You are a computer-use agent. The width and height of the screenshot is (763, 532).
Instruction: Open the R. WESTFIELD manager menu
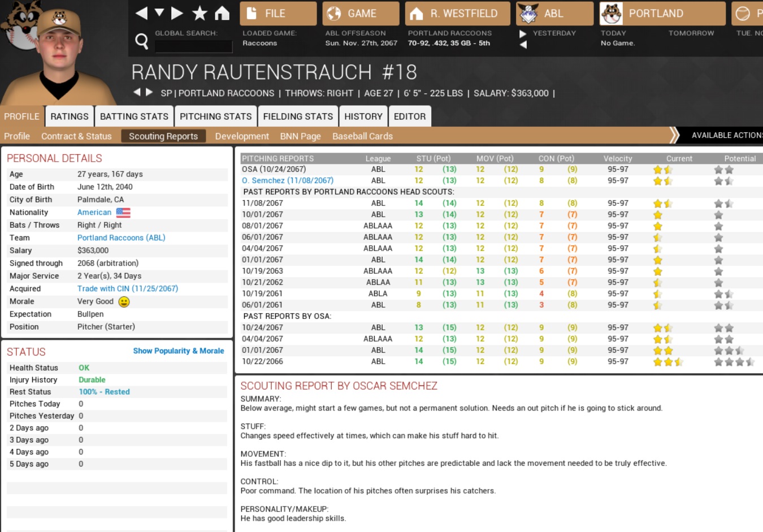point(457,14)
